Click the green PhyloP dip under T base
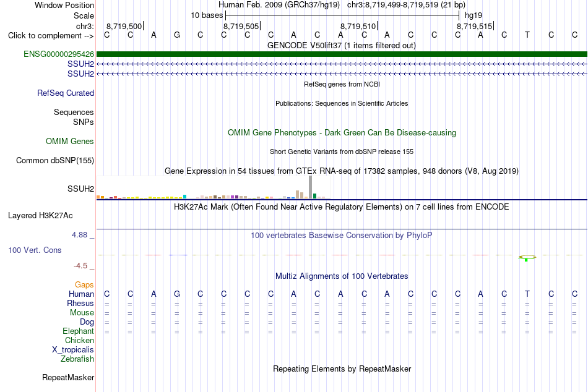 point(527,258)
